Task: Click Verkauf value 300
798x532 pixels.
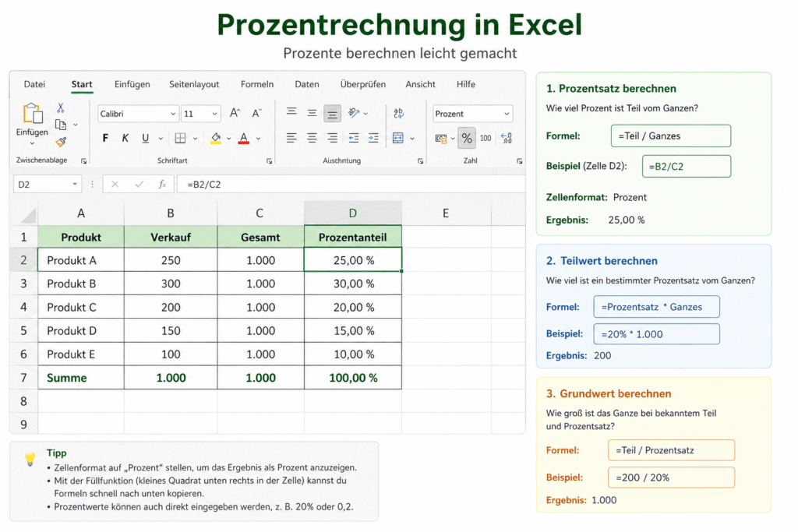Action: click(171, 284)
